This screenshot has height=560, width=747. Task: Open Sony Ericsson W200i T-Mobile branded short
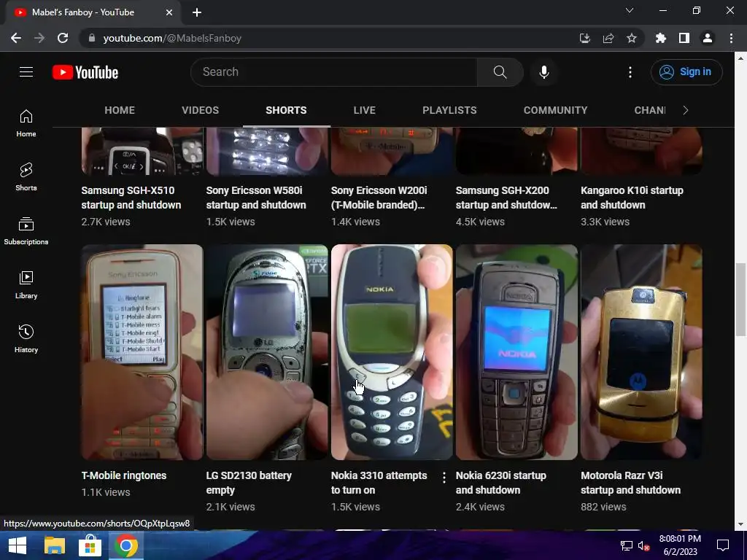pos(379,198)
